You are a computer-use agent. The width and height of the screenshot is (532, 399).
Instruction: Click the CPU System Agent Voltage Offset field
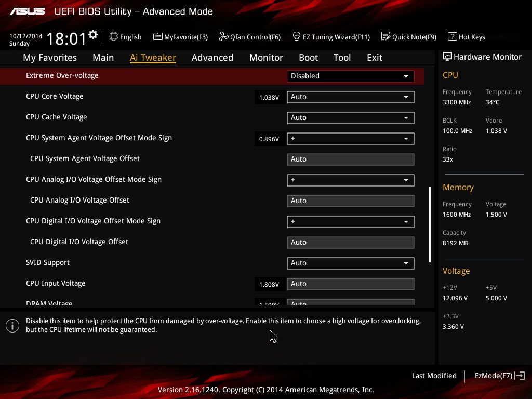pyautogui.click(x=351, y=159)
